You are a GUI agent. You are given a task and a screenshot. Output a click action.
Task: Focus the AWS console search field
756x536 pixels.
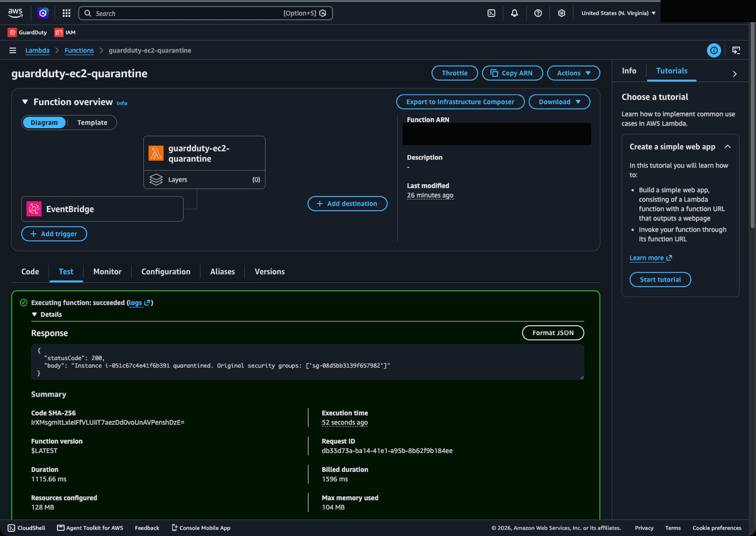[x=205, y=13]
